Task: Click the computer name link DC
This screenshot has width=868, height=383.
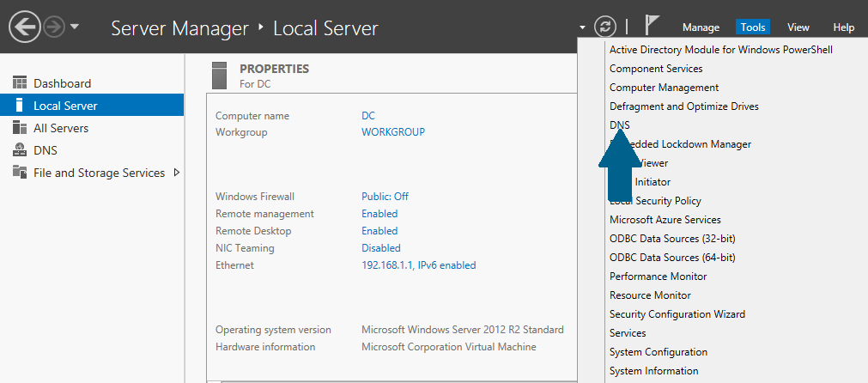Action: 368,116
